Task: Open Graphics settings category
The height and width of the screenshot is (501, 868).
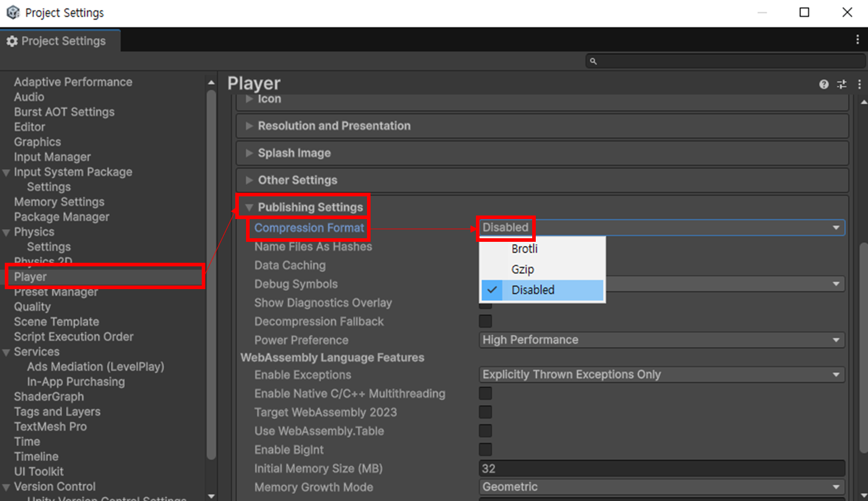Action: click(38, 142)
